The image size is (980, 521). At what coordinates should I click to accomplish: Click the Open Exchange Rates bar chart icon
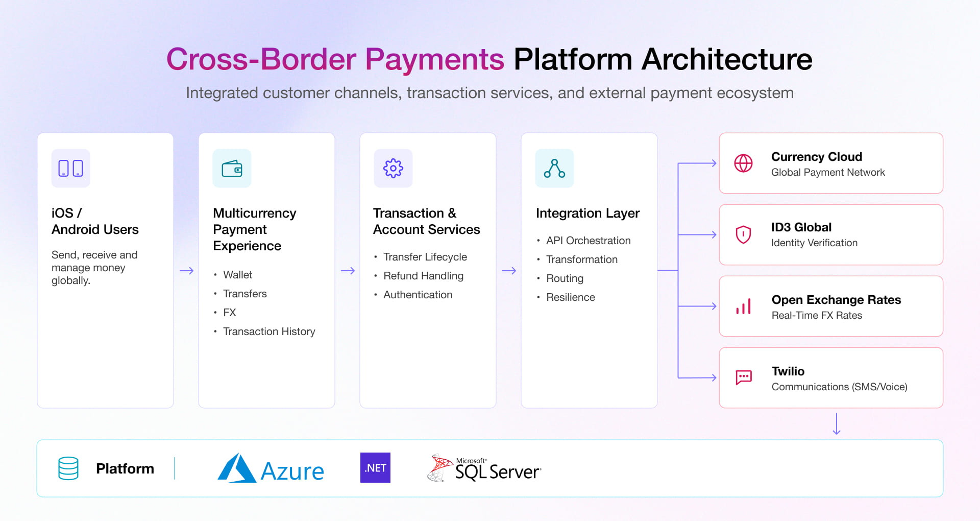(x=743, y=306)
